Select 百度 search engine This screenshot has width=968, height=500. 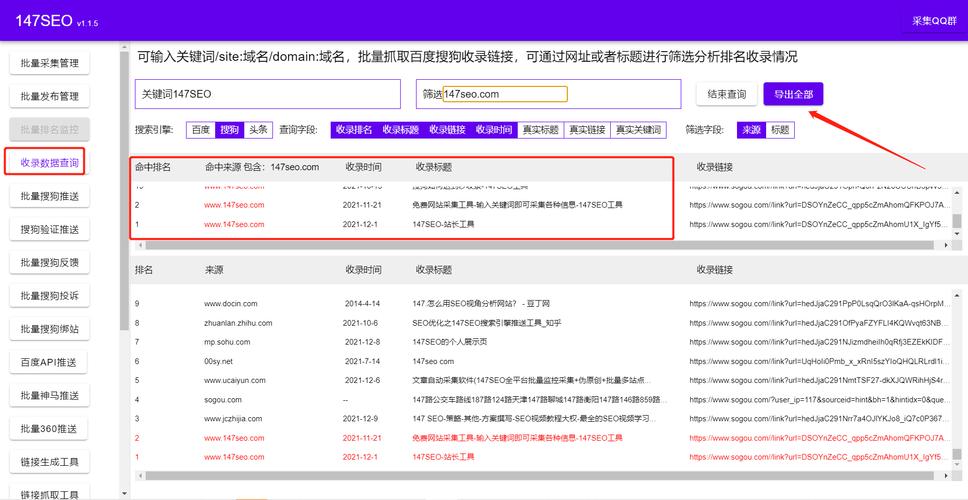[201, 130]
